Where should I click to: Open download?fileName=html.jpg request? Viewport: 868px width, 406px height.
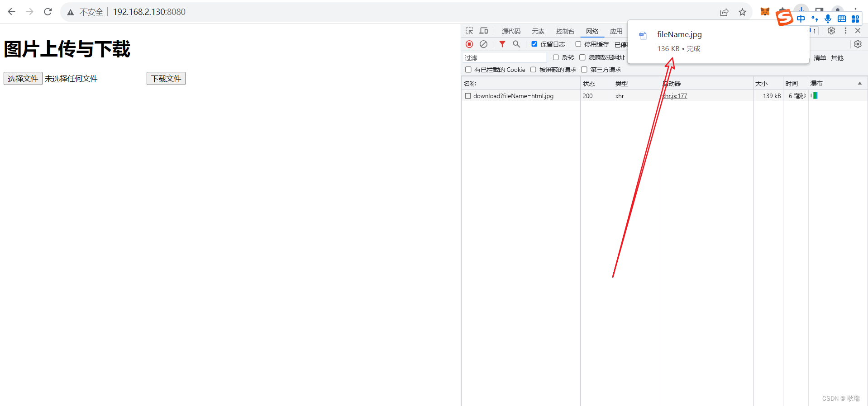(513, 96)
